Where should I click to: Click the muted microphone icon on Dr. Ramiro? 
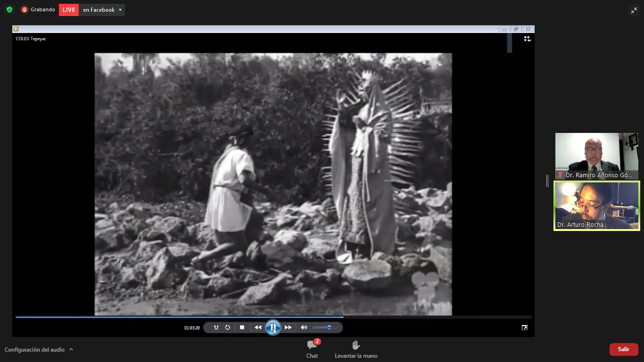pyautogui.click(x=560, y=175)
